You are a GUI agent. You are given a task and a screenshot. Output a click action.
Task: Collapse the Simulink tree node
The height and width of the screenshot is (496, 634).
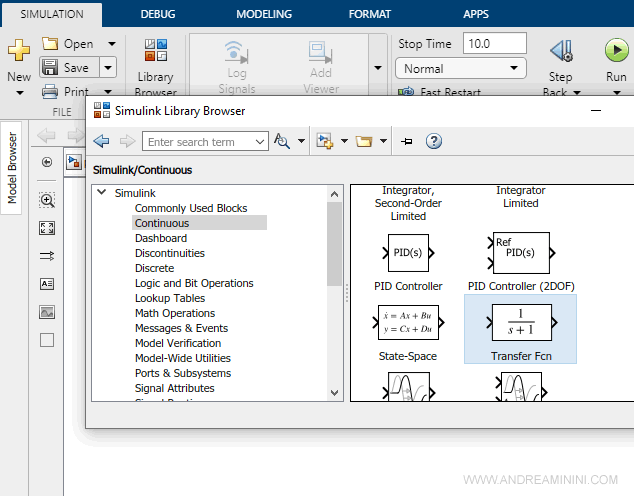pos(102,192)
